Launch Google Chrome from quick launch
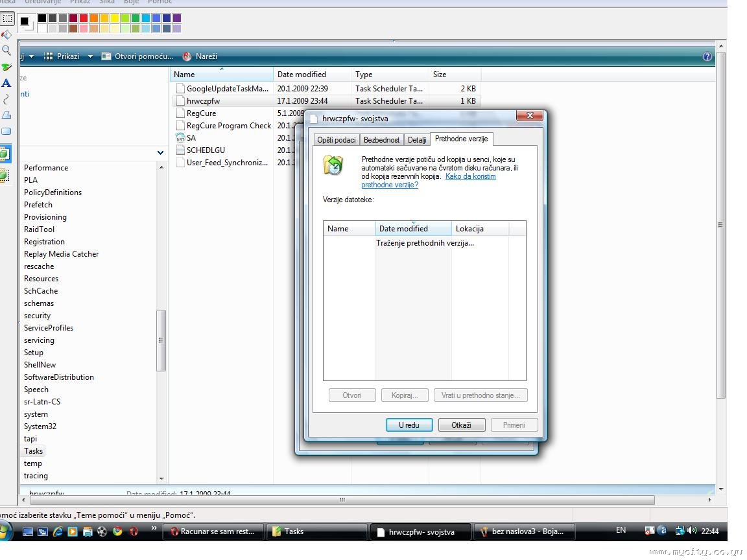 tap(117, 531)
